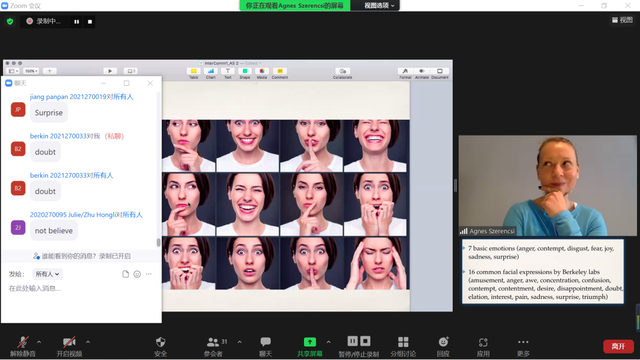The width and height of the screenshot is (640, 360).
Task: Pause recording via top-left indicator
Action: (77, 22)
